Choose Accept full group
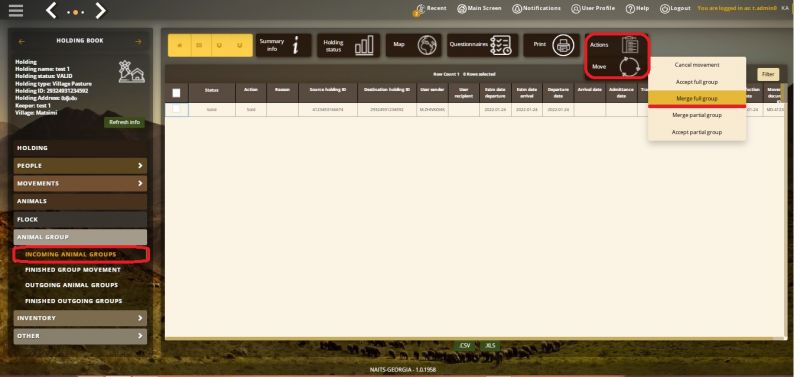The image size is (800, 377). click(x=697, y=82)
